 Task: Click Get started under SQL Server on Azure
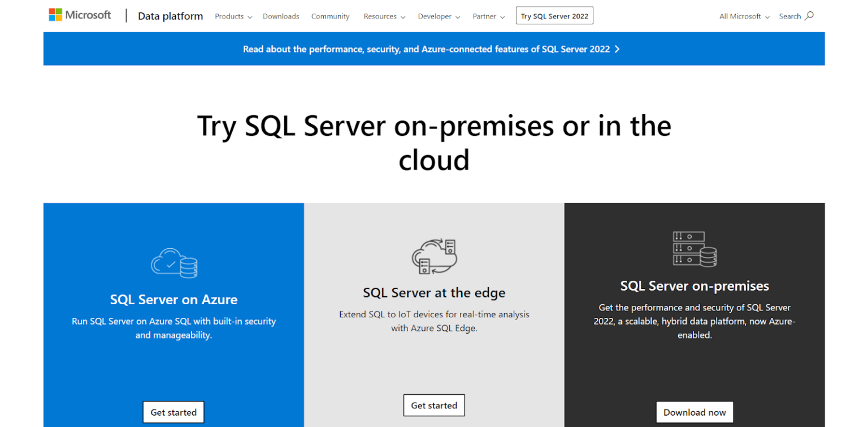(x=173, y=412)
